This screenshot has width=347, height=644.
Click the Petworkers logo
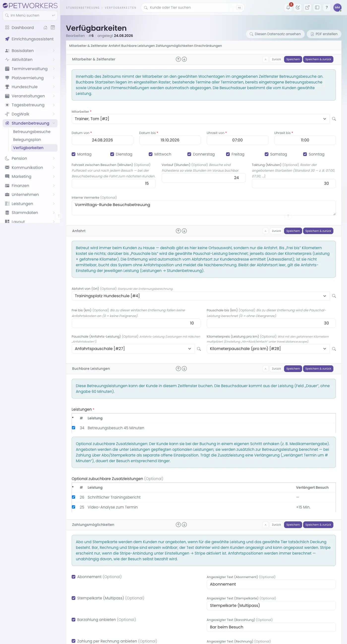pos(30,5)
